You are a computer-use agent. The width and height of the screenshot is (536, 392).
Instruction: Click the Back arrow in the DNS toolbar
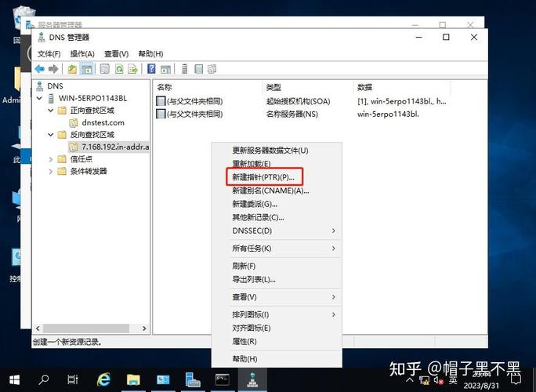point(40,69)
